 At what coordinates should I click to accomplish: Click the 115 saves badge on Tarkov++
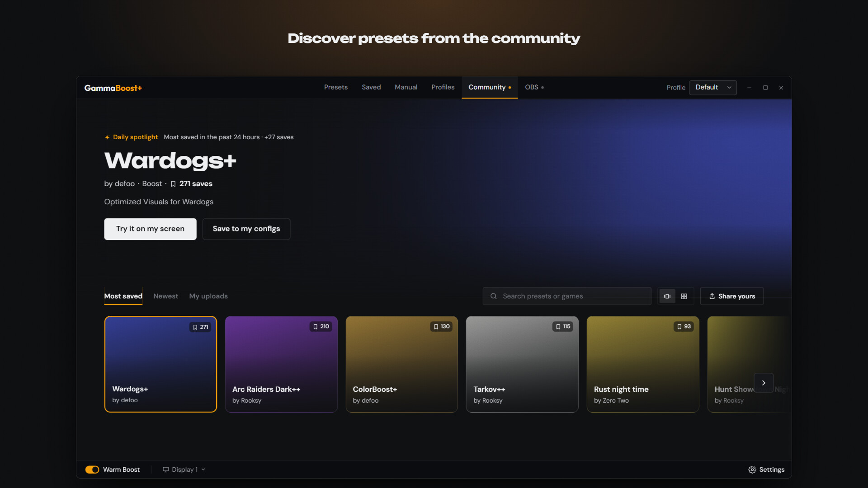(x=563, y=327)
